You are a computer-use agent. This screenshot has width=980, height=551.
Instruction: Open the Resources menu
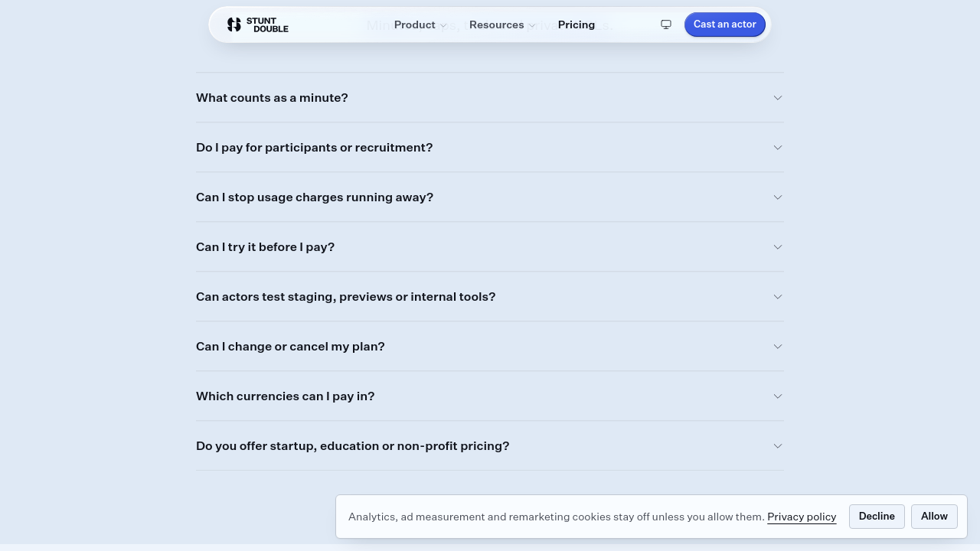502,24
